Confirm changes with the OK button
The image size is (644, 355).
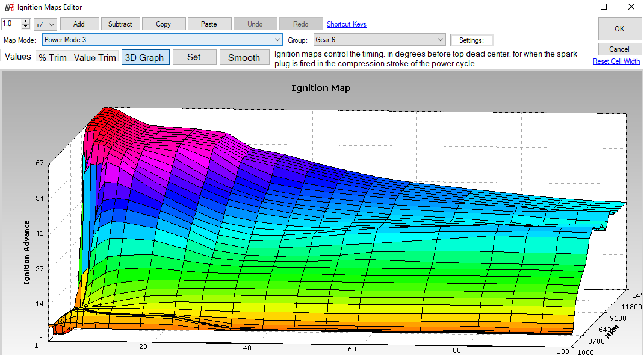(619, 29)
